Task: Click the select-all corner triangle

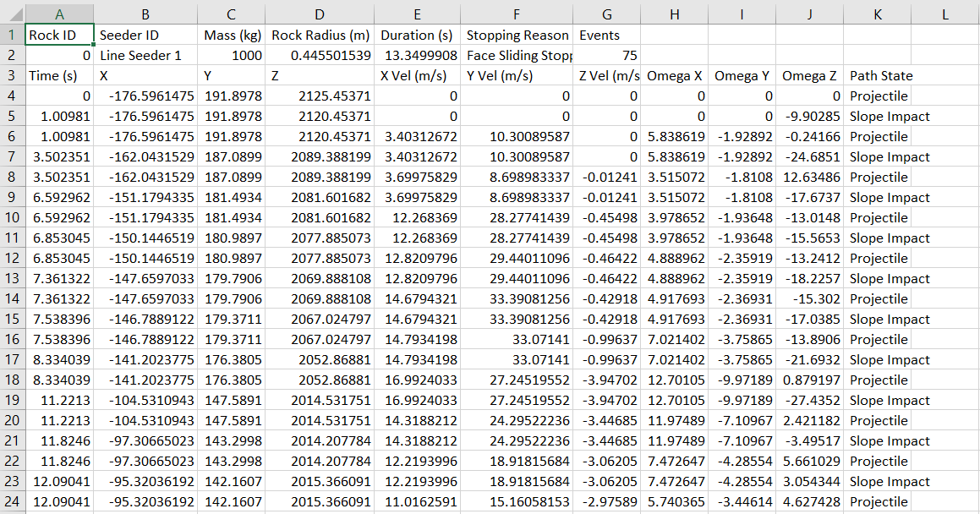Action: [16, 14]
